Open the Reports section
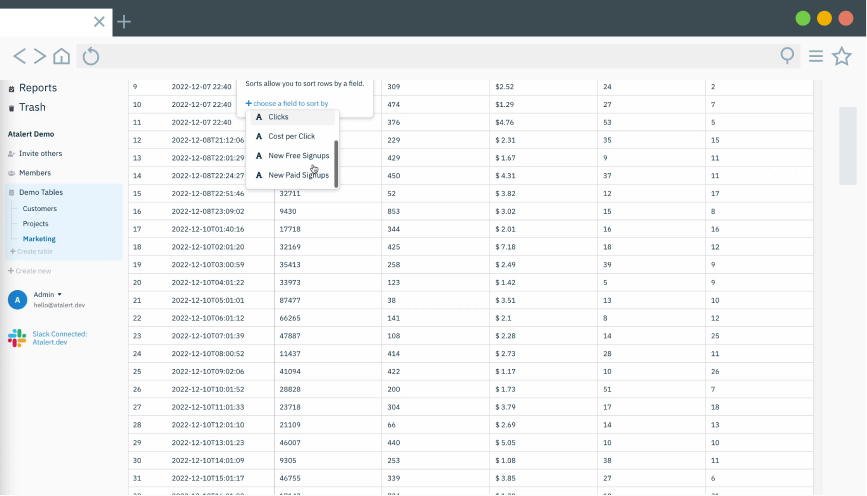867x496 pixels. tap(38, 88)
